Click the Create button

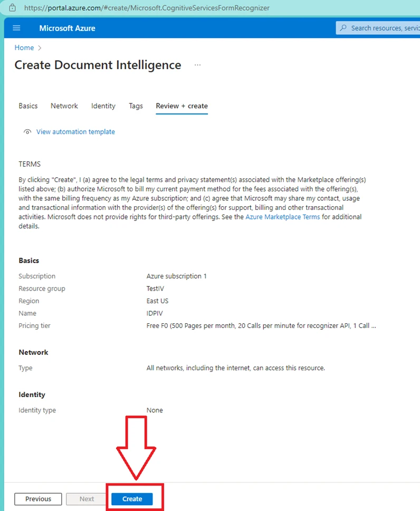(x=132, y=499)
